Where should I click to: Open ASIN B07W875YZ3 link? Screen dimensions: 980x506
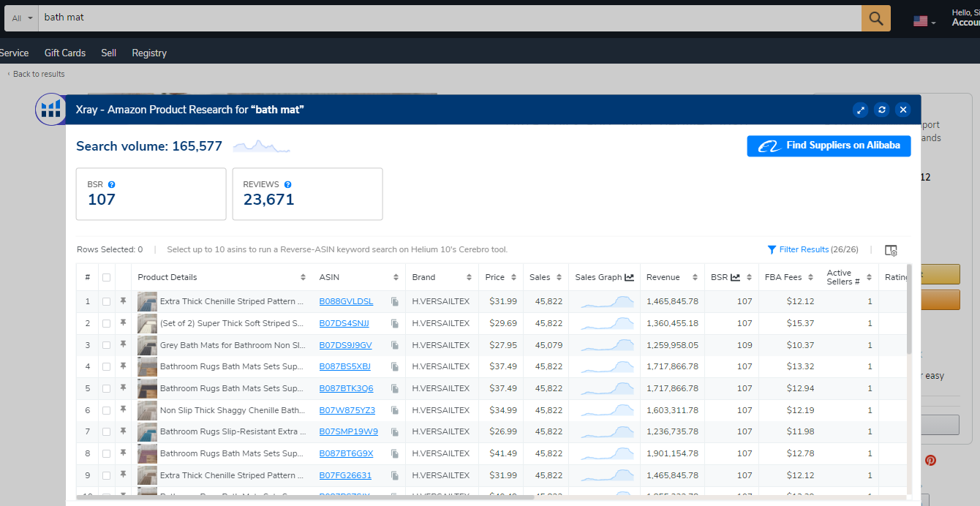tap(347, 410)
